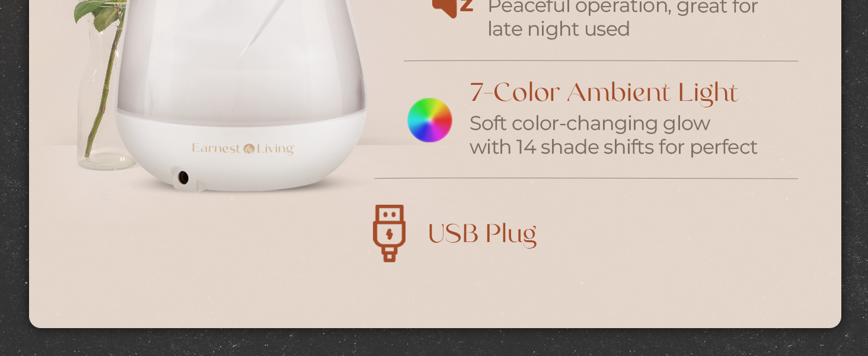Click the rainbow color wheel icon
Screen dimensions: 868x356
tap(430, 120)
